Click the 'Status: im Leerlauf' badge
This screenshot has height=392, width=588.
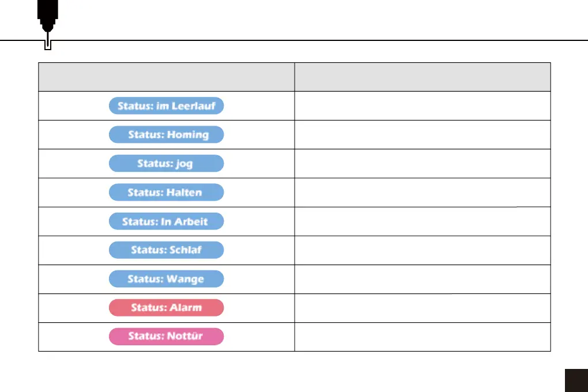coord(166,106)
